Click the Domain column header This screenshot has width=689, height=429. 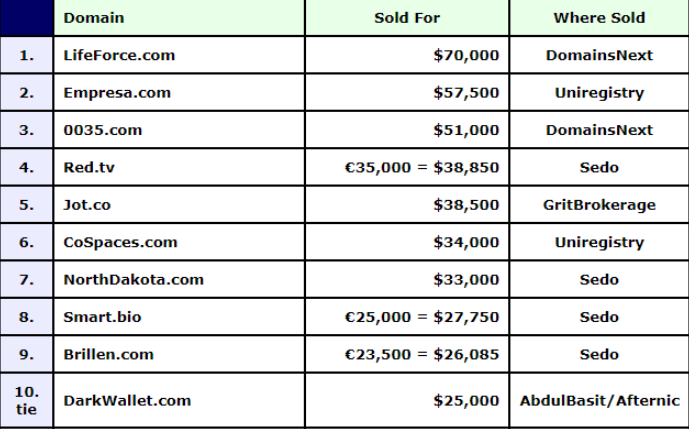179,18
